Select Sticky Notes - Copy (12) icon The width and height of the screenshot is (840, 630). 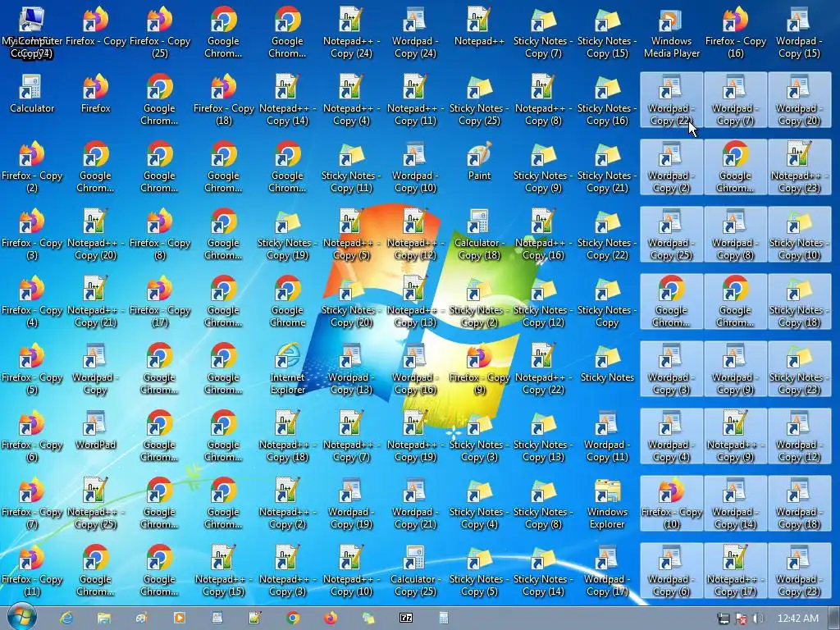(x=543, y=302)
